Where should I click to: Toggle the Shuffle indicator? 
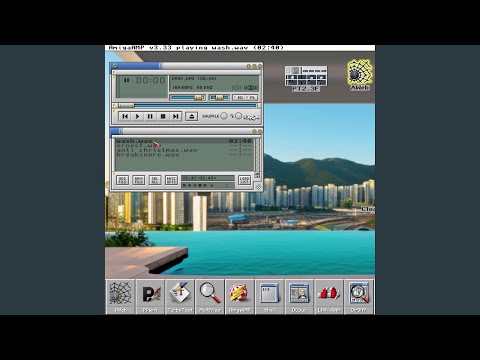pos(224,116)
